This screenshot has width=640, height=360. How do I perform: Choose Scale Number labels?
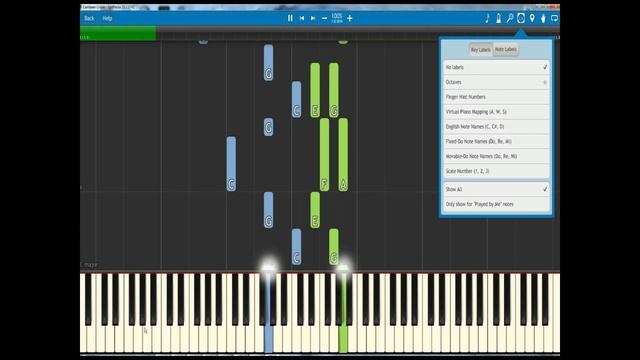point(496,171)
